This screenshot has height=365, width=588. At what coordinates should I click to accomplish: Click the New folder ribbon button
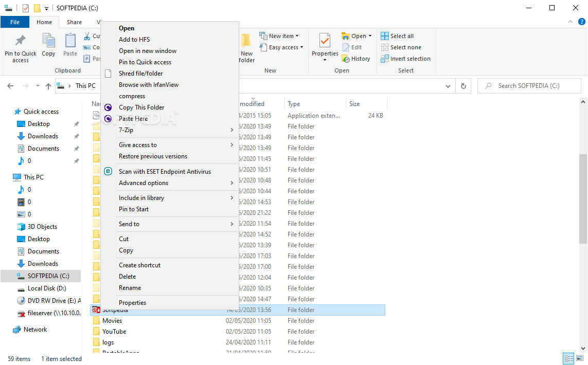(246, 49)
